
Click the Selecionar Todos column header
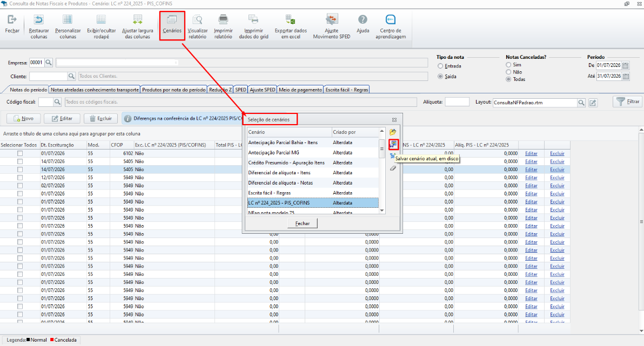point(19,145)
